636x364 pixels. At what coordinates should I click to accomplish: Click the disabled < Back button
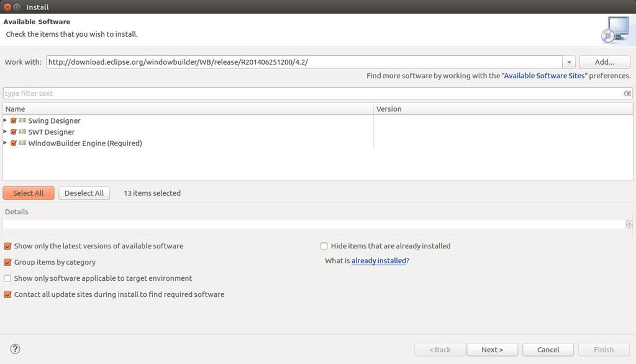tap(440, 350)
